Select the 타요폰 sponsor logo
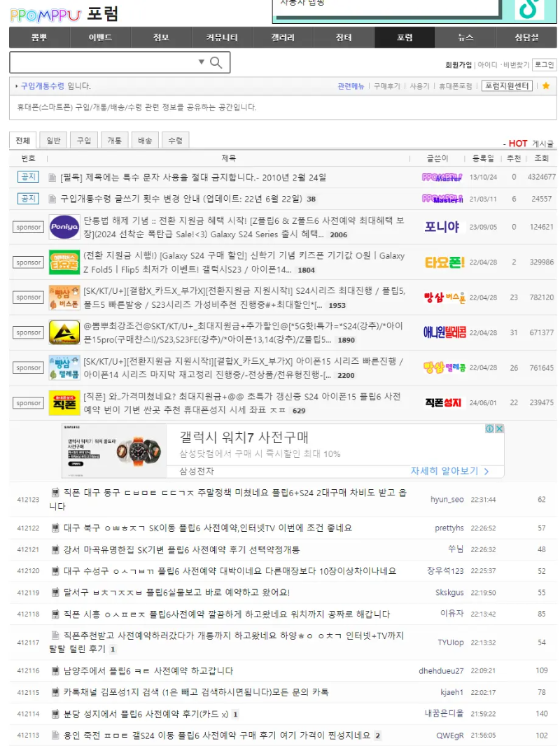This screenshot has width=560, height=746. 64,262
